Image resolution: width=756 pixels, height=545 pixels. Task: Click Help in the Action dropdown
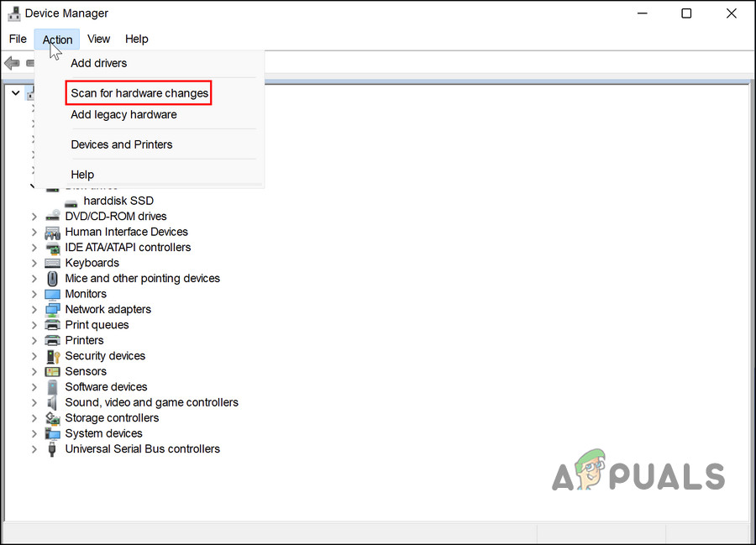tap(82, 175)
